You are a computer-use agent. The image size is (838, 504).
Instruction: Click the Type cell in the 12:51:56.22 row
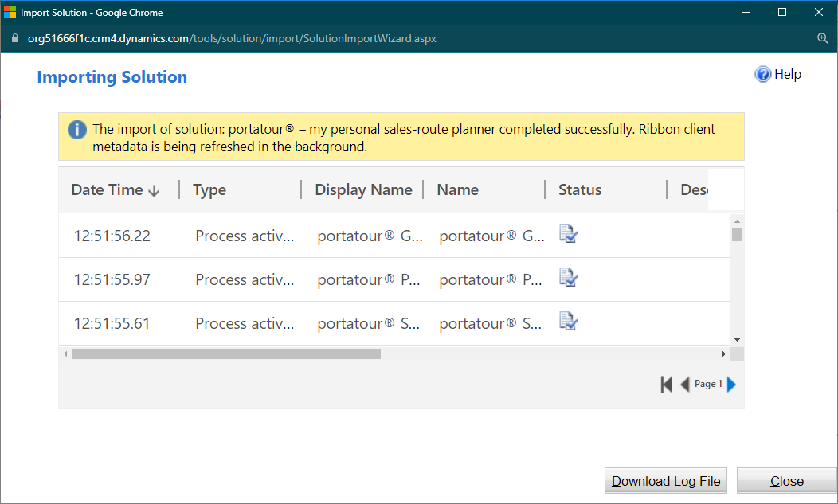coord(245,236)
